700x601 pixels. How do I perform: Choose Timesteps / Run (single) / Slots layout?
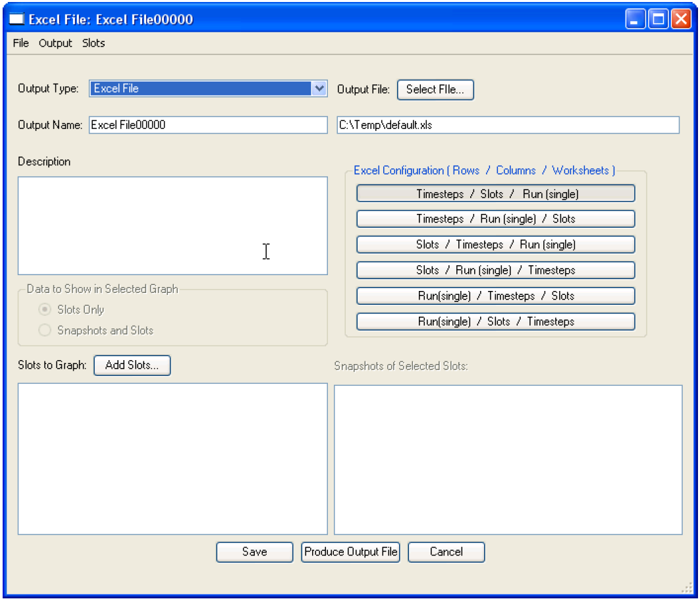[495, 219]
